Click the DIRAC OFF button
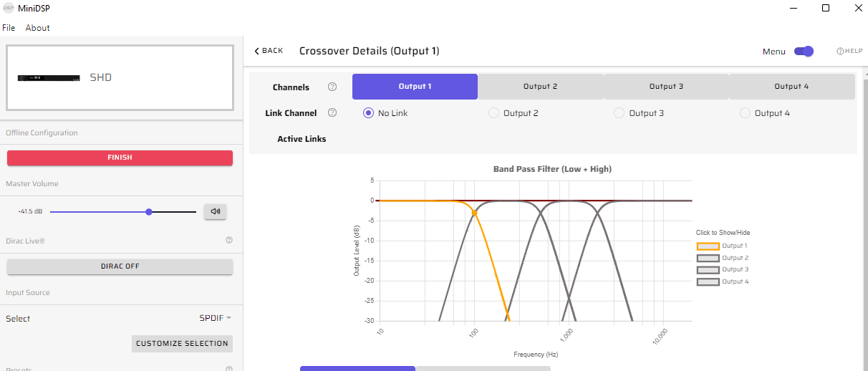Screen dimensions: 868x371 pyautogui.click(x=120, y=266)
